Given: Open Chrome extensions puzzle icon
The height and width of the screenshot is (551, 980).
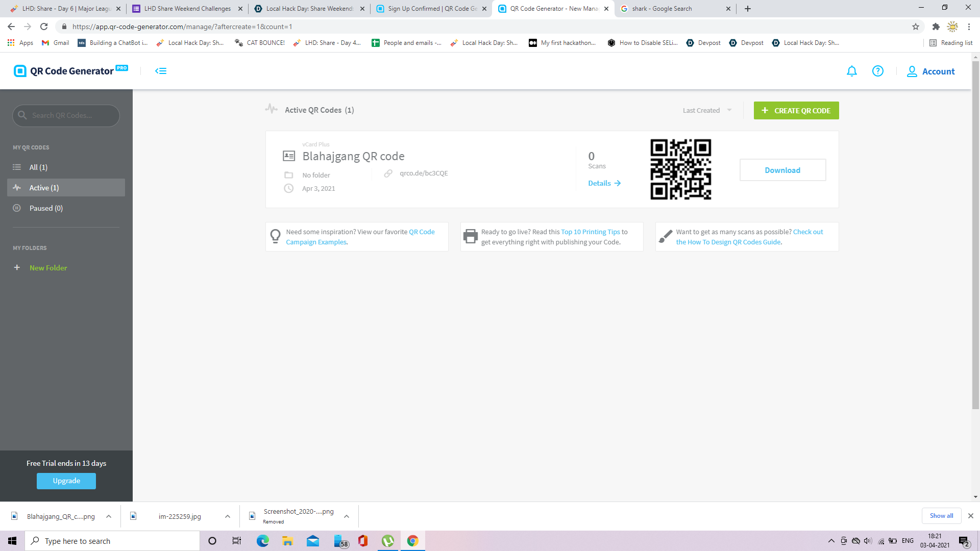Looking at the screenshot, I should 936,27.
